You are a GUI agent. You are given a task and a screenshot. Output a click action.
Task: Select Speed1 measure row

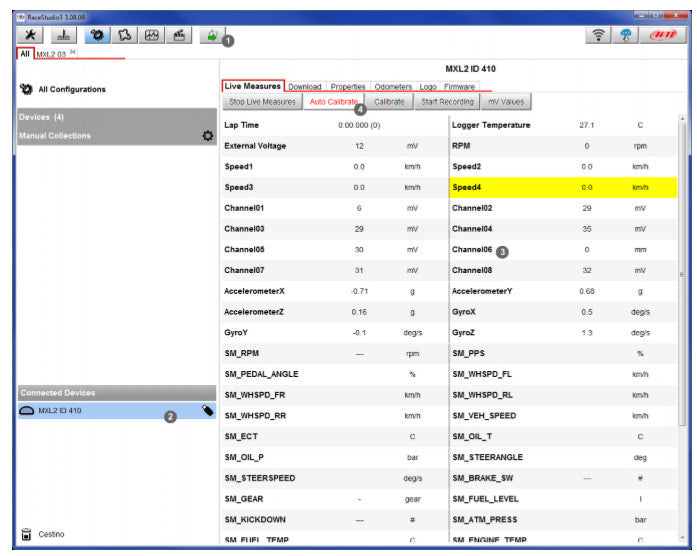click(335, 167)
